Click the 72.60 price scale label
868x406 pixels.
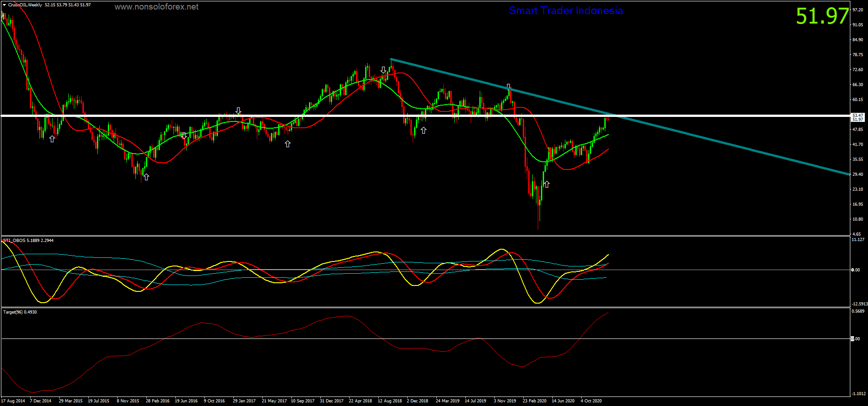(858, 70)
